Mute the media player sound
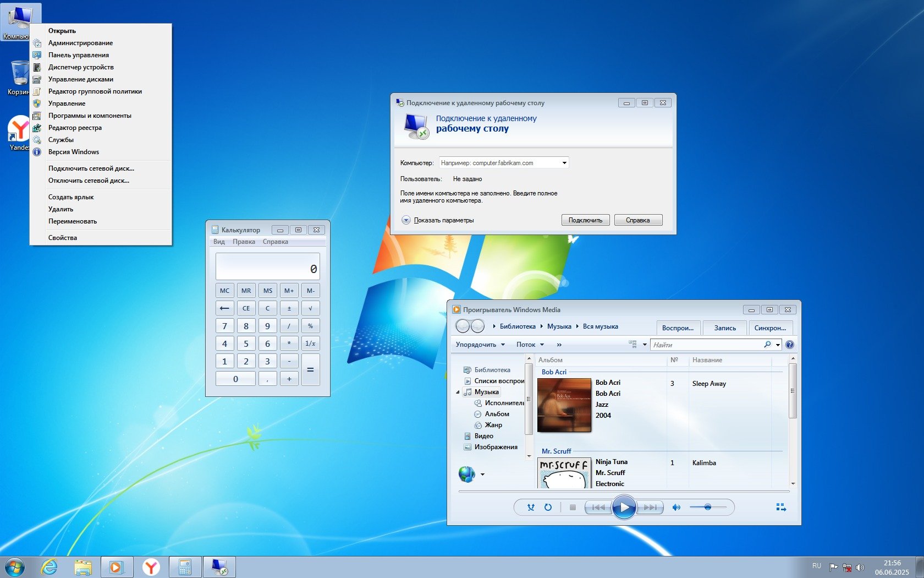Image resolution: width=924 pixels, height=578 pixels. point(676,508)
